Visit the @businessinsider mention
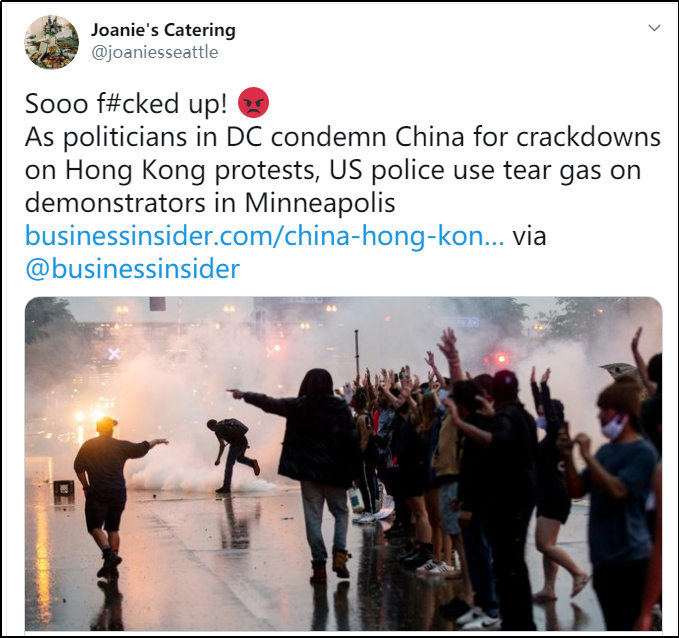The height and width of the screenshot is (638, 679). (x=132, y=269)
